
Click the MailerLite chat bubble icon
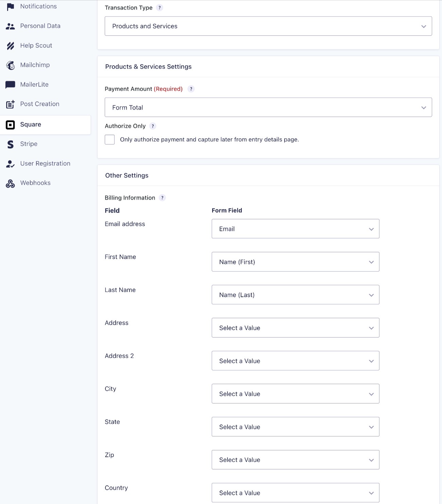[10, 84]
